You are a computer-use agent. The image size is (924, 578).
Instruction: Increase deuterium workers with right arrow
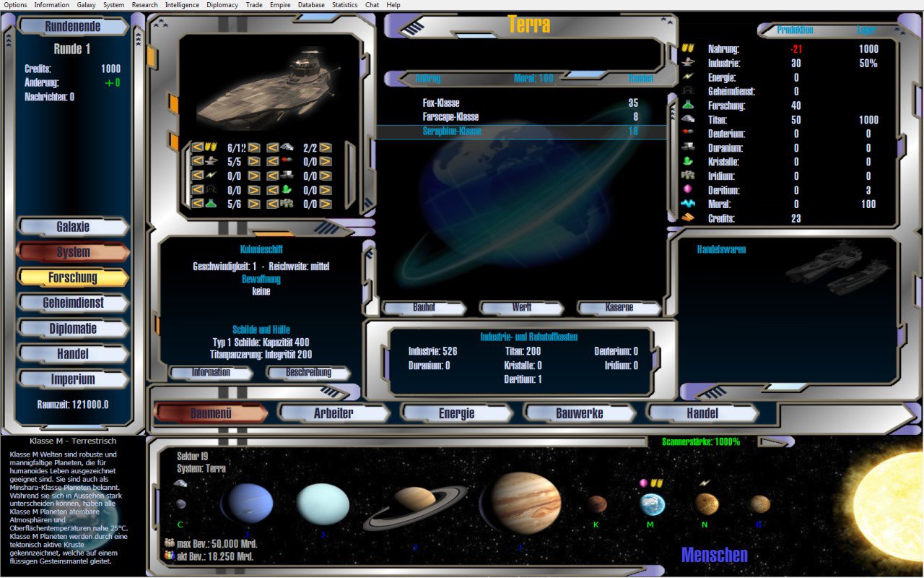tap(326, 161)
